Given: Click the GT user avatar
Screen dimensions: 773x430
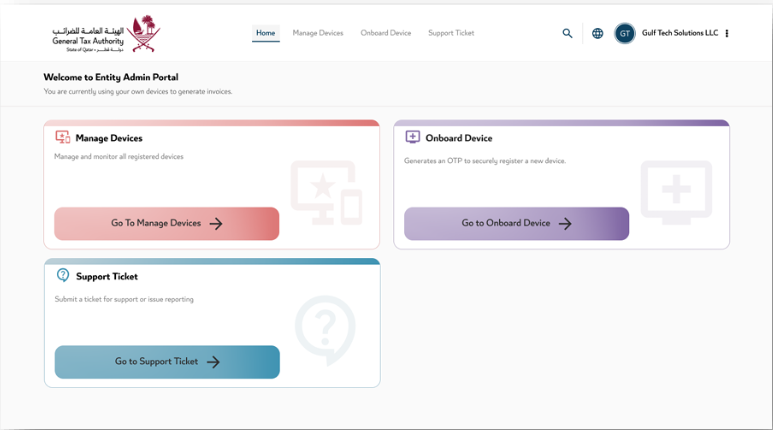Looking at the screenshot, I should pos(625,34).
